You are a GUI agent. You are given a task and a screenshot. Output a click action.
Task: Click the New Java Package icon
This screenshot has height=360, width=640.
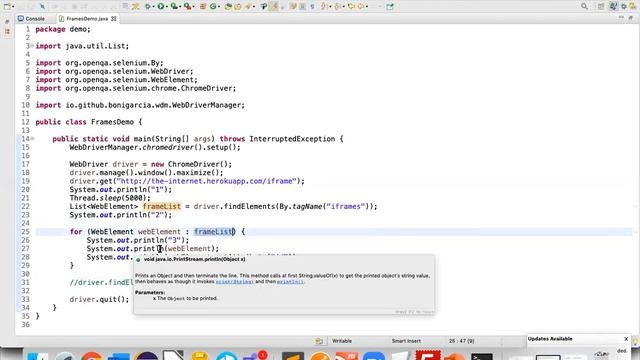click(x=203, y=7)
